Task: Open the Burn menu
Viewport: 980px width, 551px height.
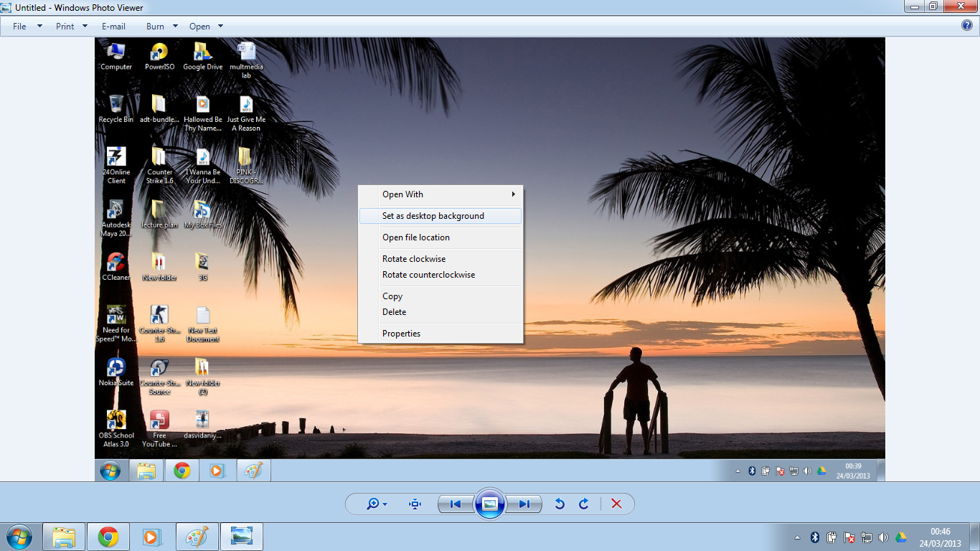Action: (155, 27)
